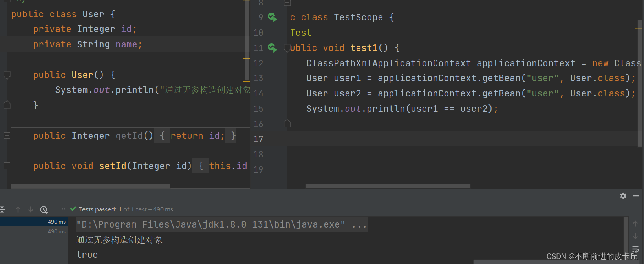Hide the run tool window with the dash icon
644x264 pixels.
click(636, 196)
